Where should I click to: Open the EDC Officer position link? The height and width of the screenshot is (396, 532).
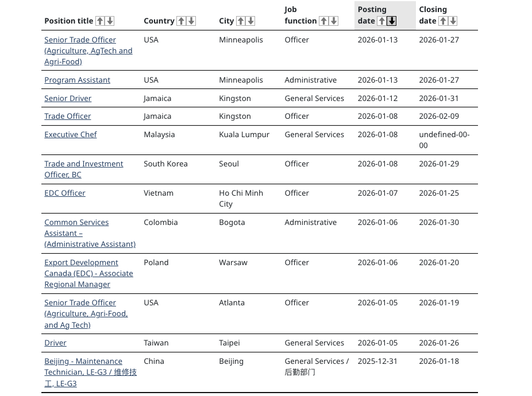[65, 193]
